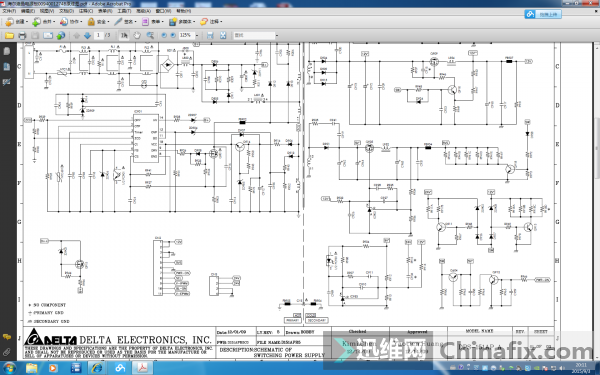The height and width of the screenshot is (375, 600).
Task: Expand the 创建 (Create) toolbar dropdown
Action: (16, 22)
